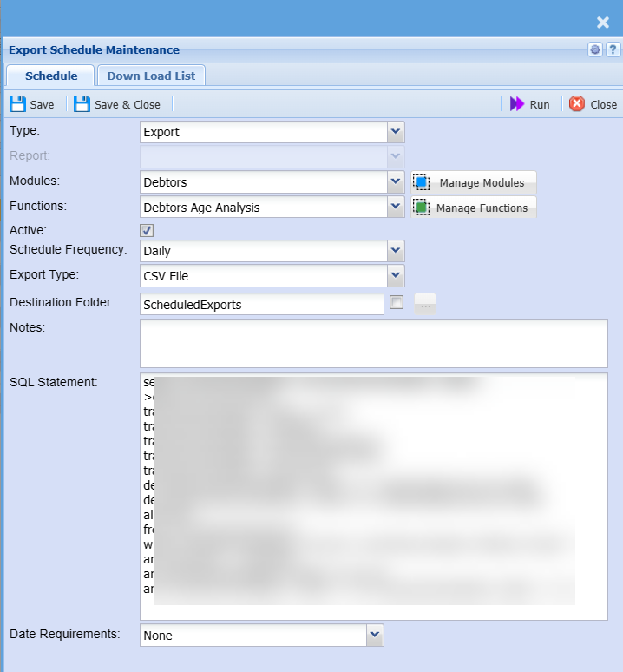Browse folder with the ellipsis button

(425, 304)
